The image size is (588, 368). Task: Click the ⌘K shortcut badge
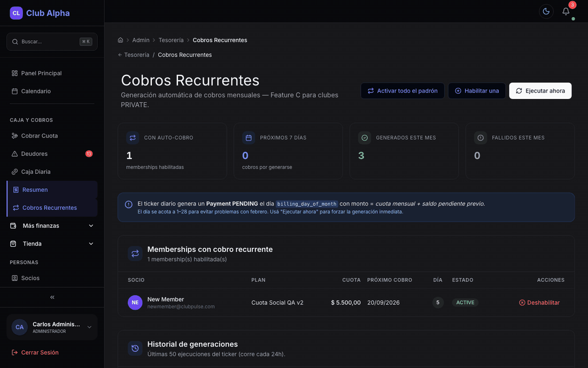pyautogui.click(x=86, y=42)
